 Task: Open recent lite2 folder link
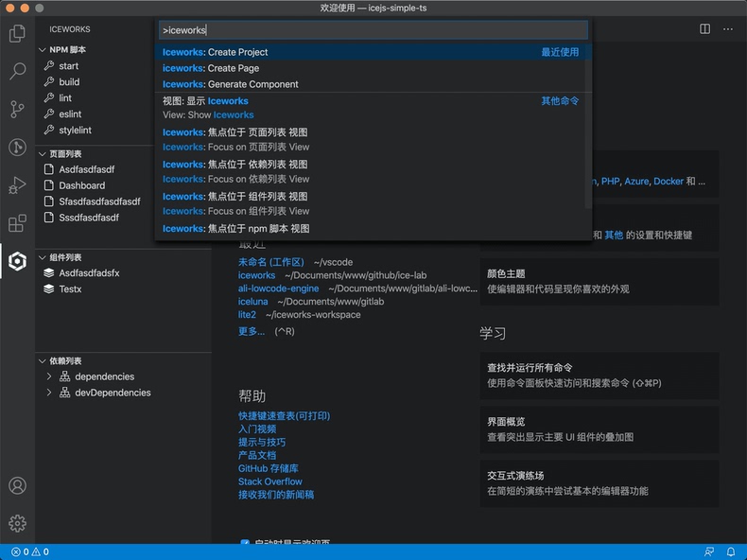point(247,315)
